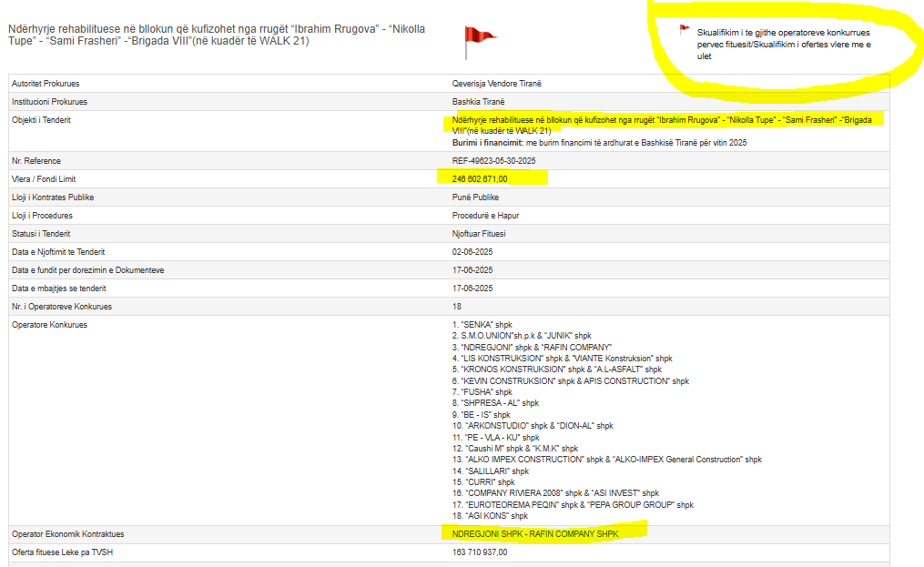Click the "Punë Publike" contract type value
The height and width of the screenshot is (567, 924).
[474, 197]
